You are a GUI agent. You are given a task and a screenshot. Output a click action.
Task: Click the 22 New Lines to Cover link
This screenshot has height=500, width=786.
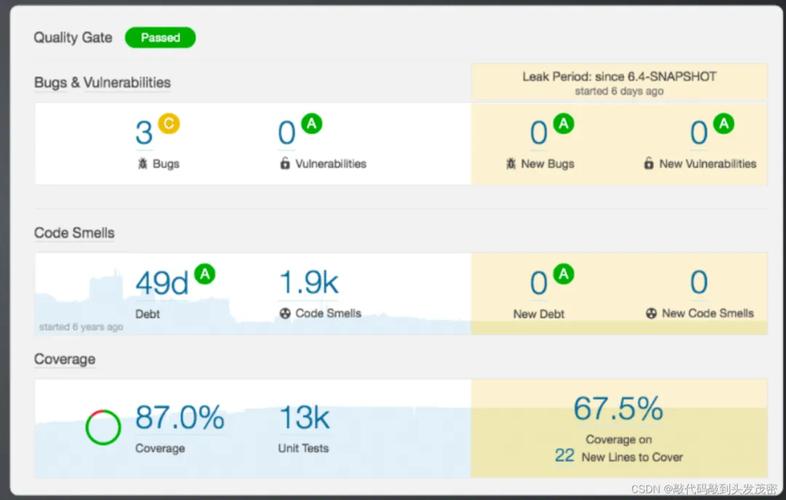564,456
